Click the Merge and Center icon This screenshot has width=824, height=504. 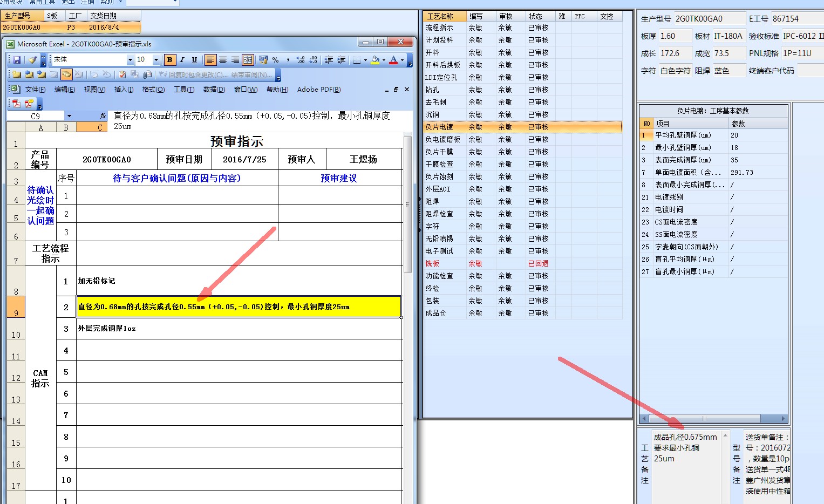247,60
